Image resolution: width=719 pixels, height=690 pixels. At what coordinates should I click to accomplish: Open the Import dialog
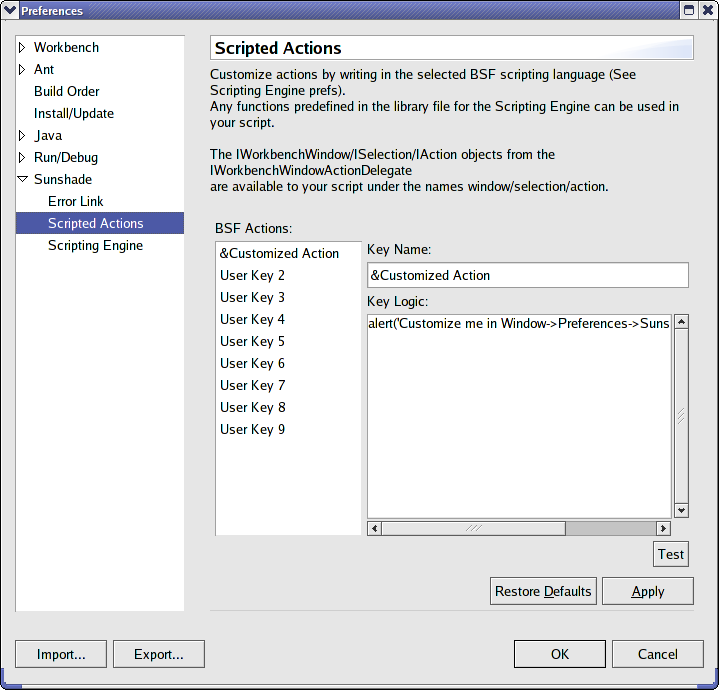click(x=61, y=655)
